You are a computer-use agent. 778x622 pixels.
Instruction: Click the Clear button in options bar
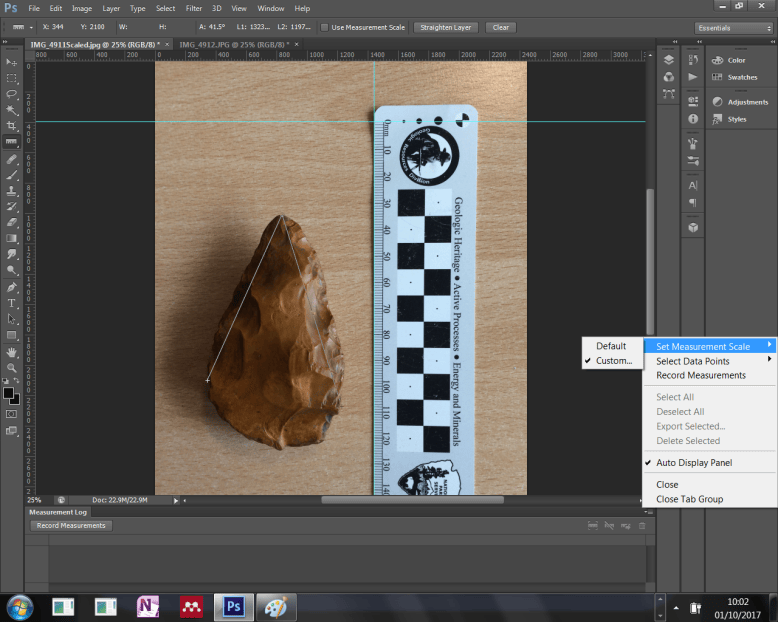tap(501, 28)
